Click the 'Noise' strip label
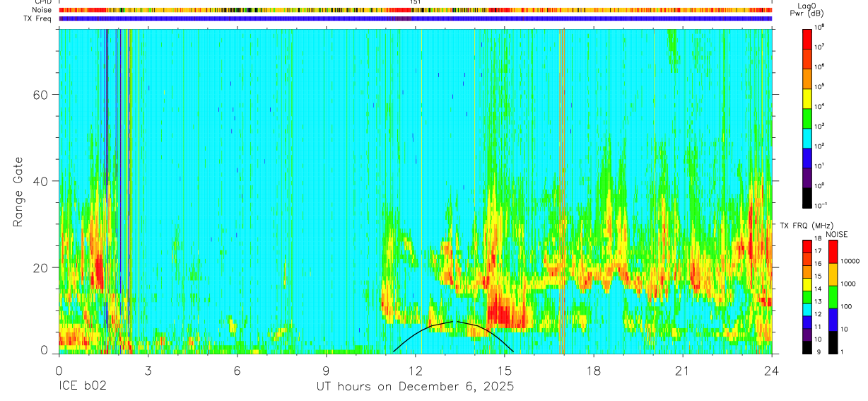Viewport: 868px width, 401px height. tap(42, 10)
